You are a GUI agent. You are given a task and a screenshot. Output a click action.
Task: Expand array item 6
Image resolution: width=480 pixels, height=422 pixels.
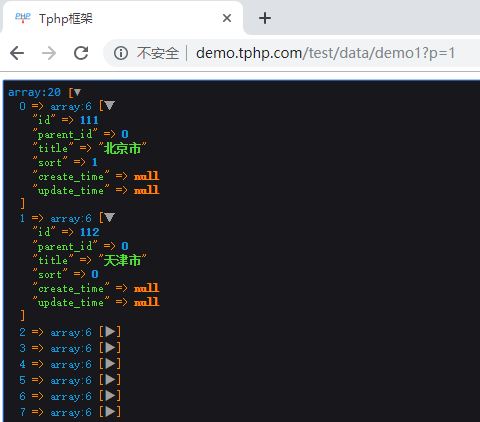(110, 396)
